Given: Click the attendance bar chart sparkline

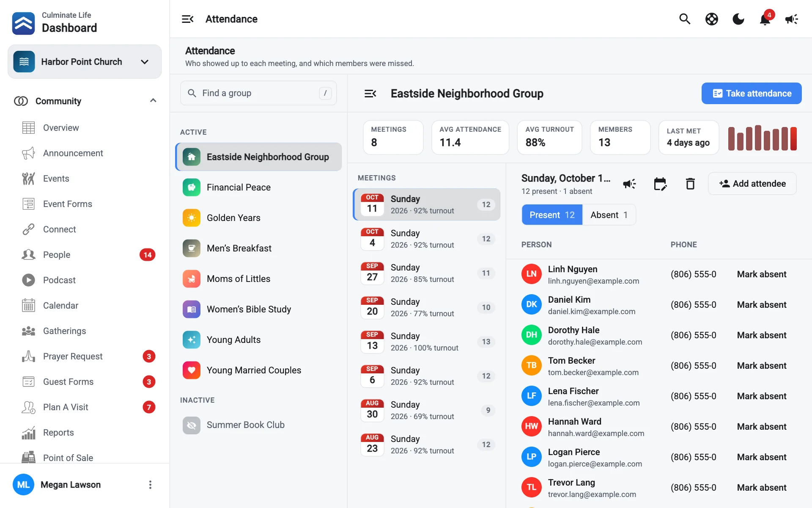Looking at the screenshot, I should (x=763, y=138).
